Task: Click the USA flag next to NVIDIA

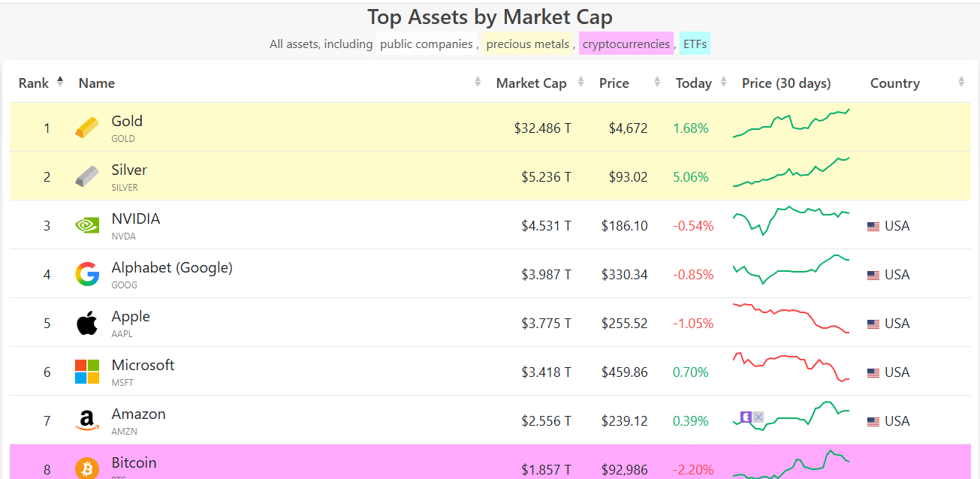Action: point(873,224)
